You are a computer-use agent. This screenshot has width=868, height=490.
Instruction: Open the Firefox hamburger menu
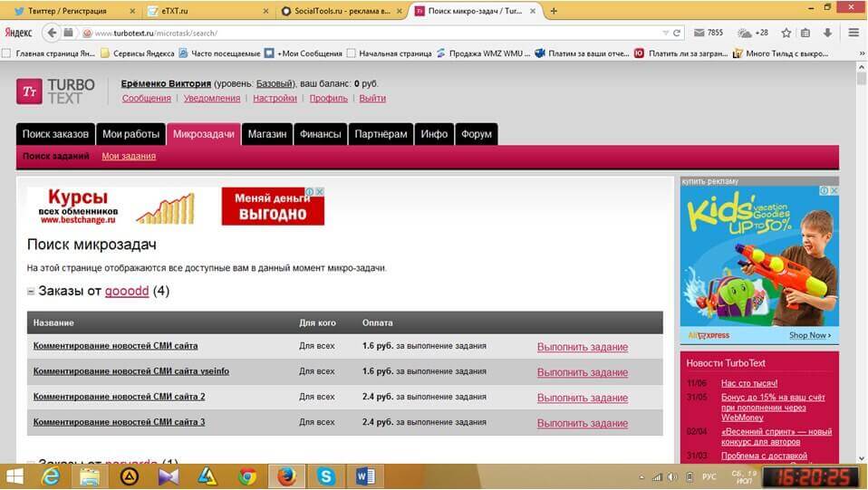pyautogui.click(x=854, y=33)
